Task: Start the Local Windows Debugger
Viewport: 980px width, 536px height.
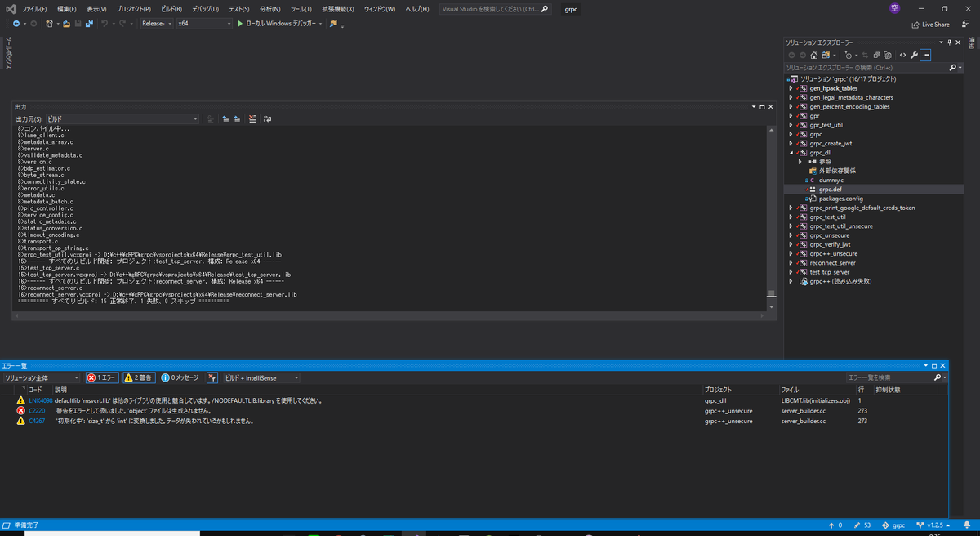Action: tap(278, 24)
